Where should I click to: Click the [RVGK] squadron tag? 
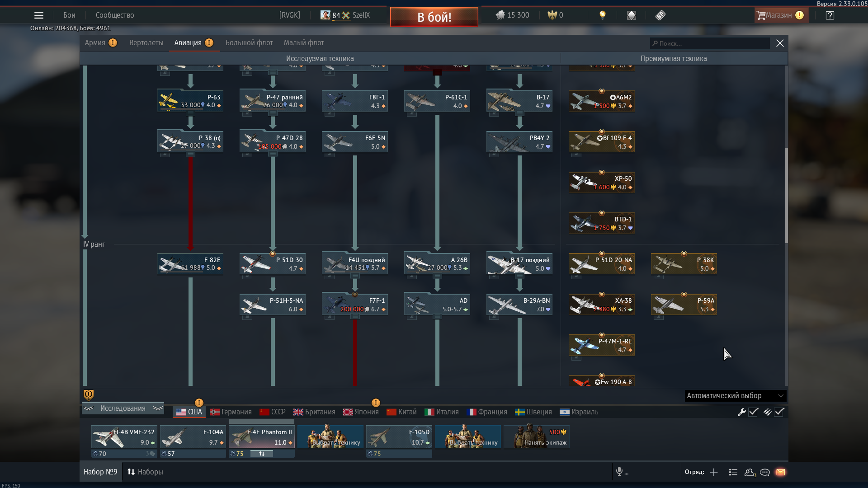click(290, 15)
